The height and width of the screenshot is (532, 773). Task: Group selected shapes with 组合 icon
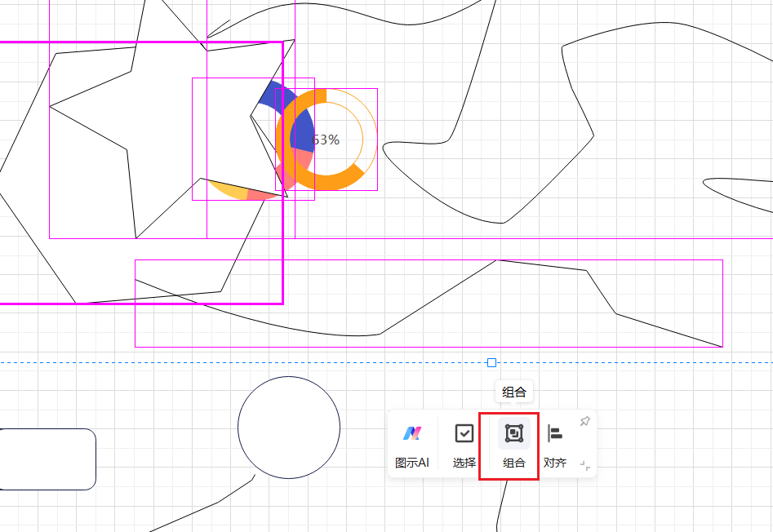tap(514, 434)
